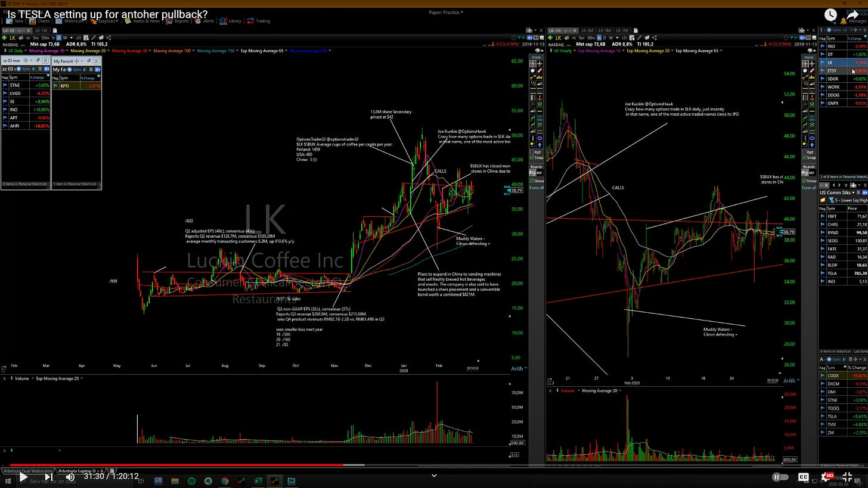Open the Reports menu
This screenshot has width=868, height=488.
[x=177, y=21]
